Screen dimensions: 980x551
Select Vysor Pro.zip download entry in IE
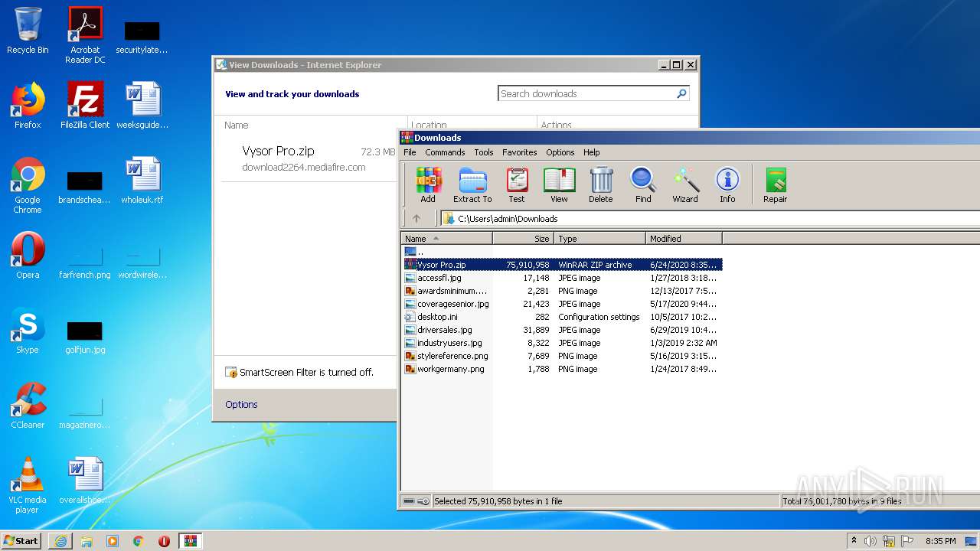click(x=309, y=158)
